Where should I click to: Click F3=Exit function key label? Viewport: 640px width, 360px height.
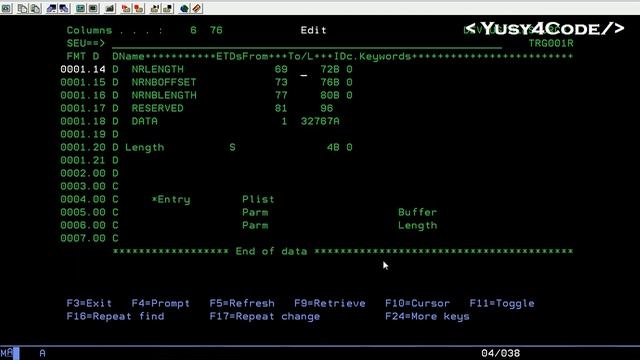pos(89,303)
